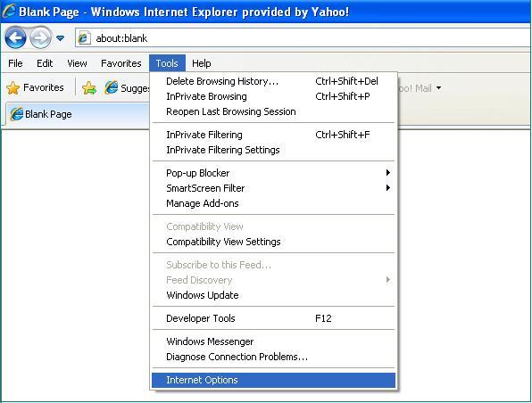Viewport: 532px width, 403px height.
Task: Click the Add to Favorites Bar icon
Action: click(x=89, y=87)
